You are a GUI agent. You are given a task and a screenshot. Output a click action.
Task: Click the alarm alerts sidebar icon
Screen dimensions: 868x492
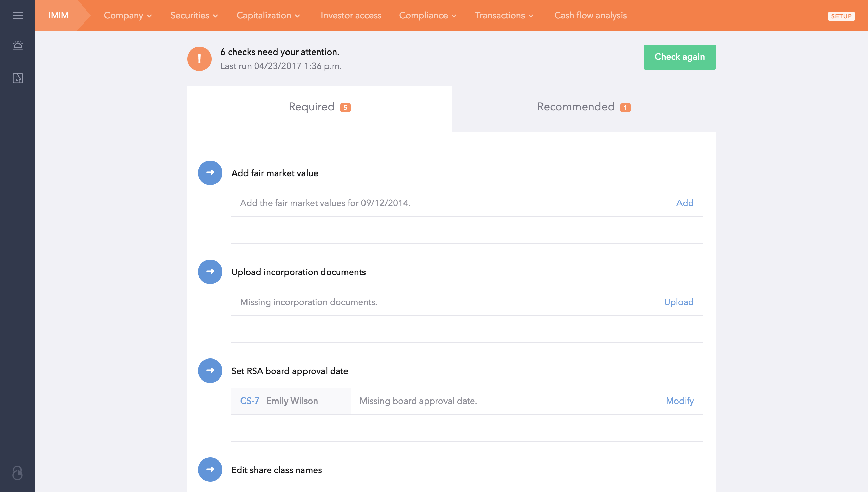click(18, 45)
